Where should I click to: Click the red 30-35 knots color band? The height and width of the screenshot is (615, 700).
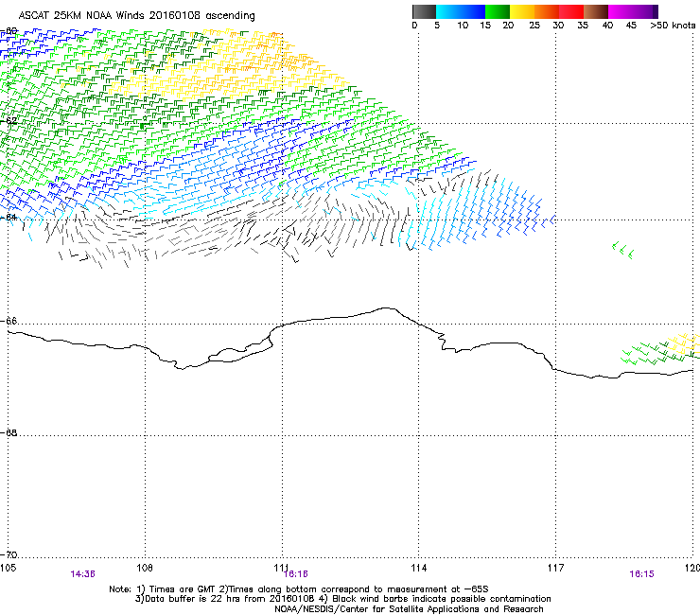(571, 11)
